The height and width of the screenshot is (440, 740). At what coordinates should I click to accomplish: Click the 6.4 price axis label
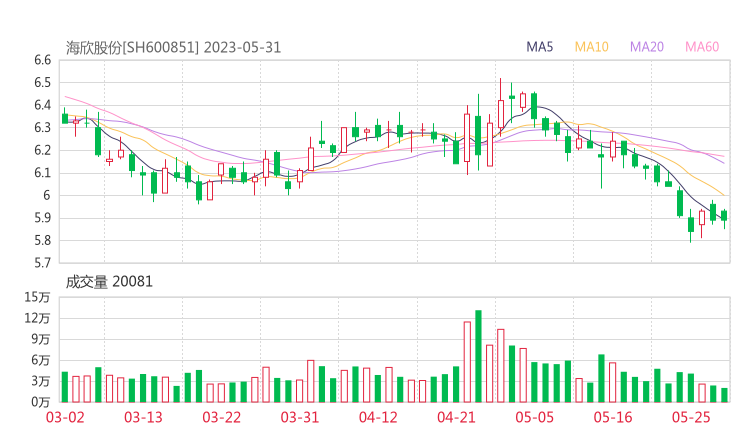pyautogui.click(x=42, y=105)
